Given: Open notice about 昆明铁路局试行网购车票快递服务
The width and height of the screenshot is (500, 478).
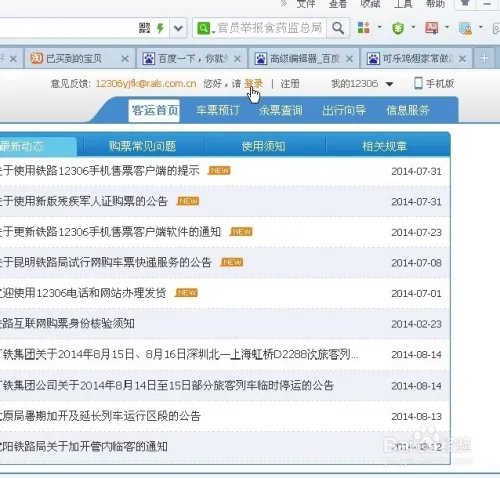Looking at the screenshot, I should (106, 262).
